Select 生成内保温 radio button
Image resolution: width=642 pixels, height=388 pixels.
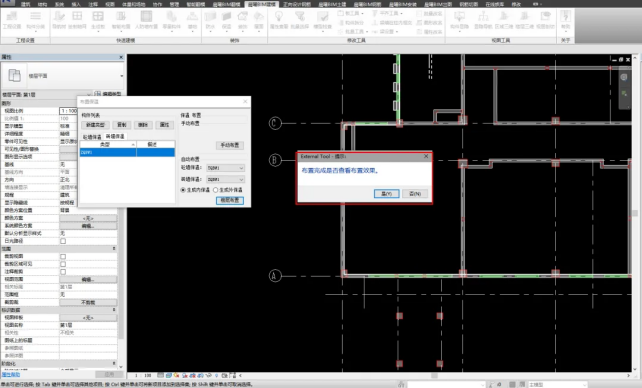tap(183, 190)
